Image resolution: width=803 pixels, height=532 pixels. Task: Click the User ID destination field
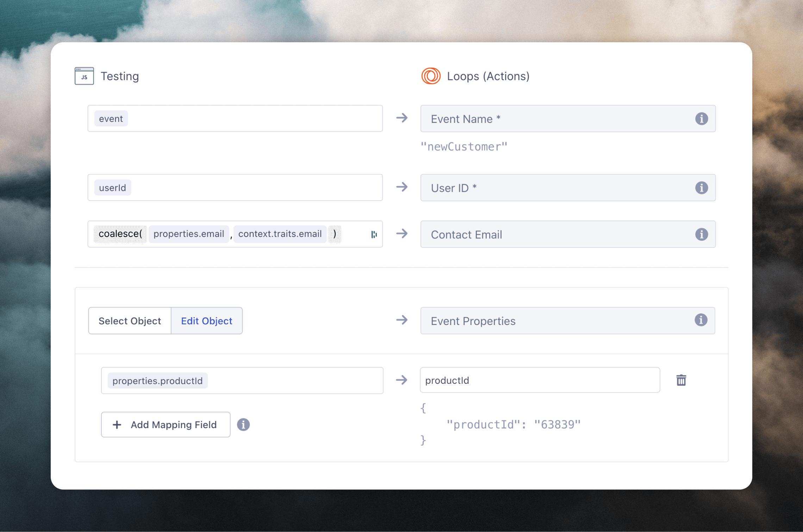click(568, 188)
